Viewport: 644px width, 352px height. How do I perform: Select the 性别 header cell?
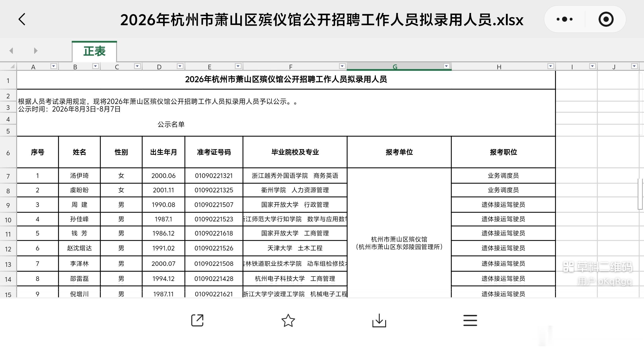(121, 152)
